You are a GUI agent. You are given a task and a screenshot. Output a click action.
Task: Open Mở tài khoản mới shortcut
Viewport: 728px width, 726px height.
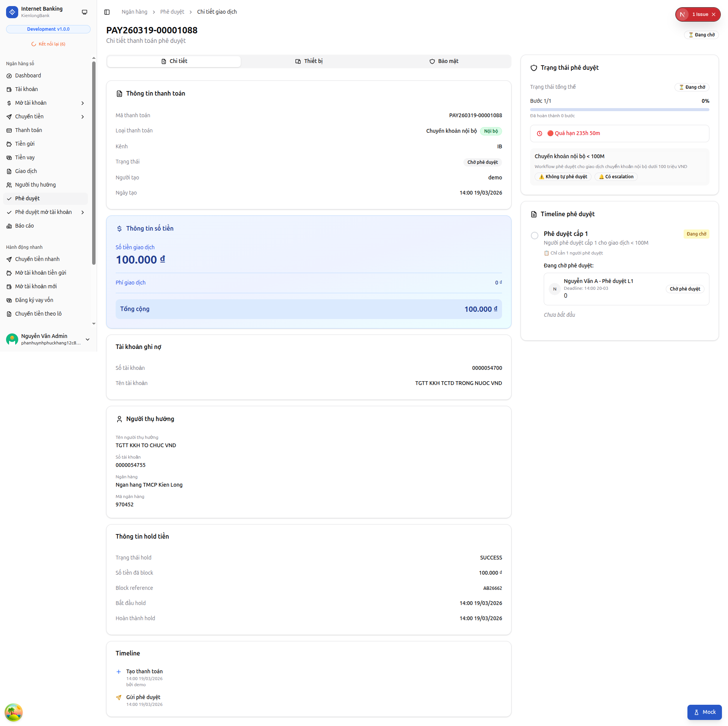click(45, 286)
